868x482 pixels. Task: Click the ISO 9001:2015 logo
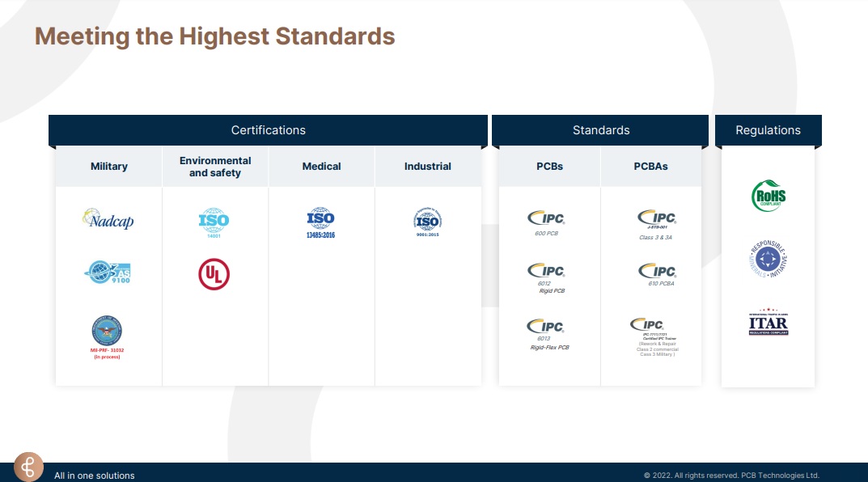coord(428,220)
